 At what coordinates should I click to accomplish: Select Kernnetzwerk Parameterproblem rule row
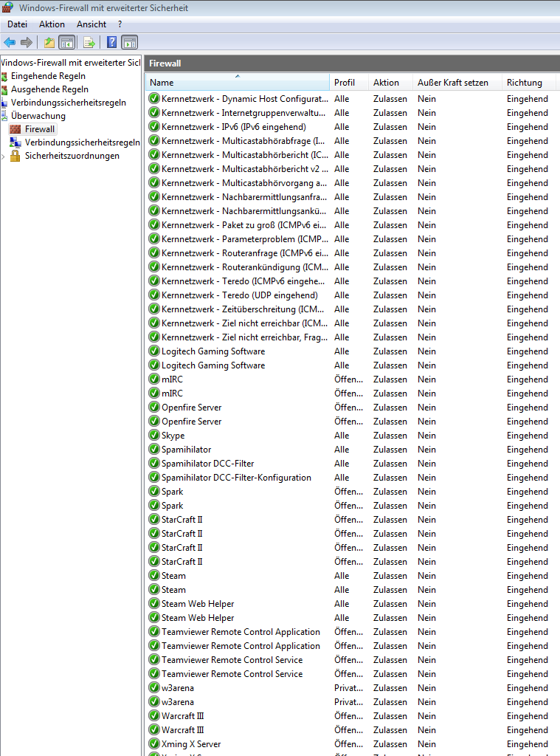click(245, 238)
